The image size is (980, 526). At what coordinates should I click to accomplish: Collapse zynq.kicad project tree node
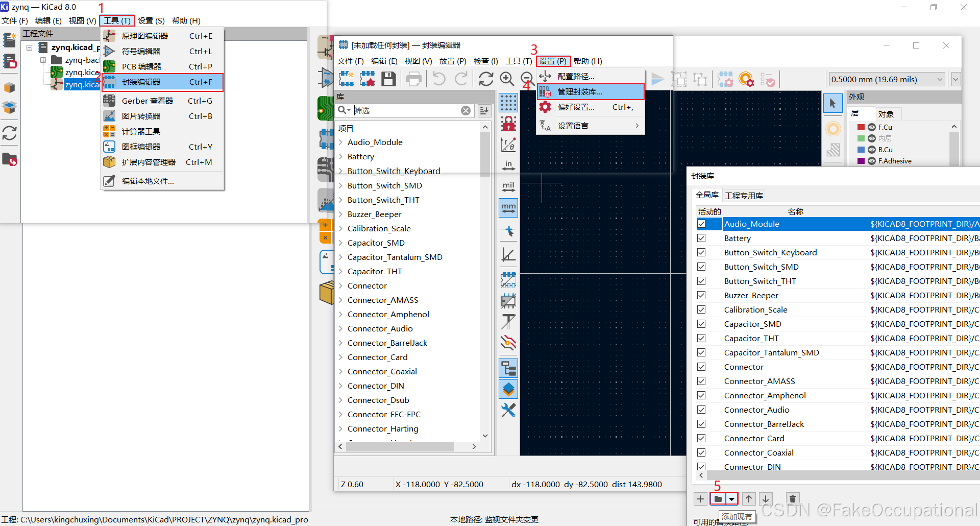[x=30, y=47]
